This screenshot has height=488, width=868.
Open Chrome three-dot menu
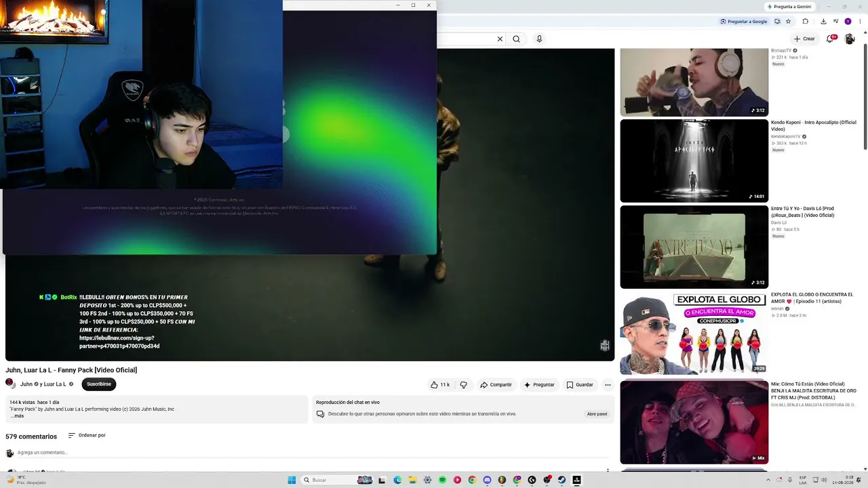coord(860,22)
